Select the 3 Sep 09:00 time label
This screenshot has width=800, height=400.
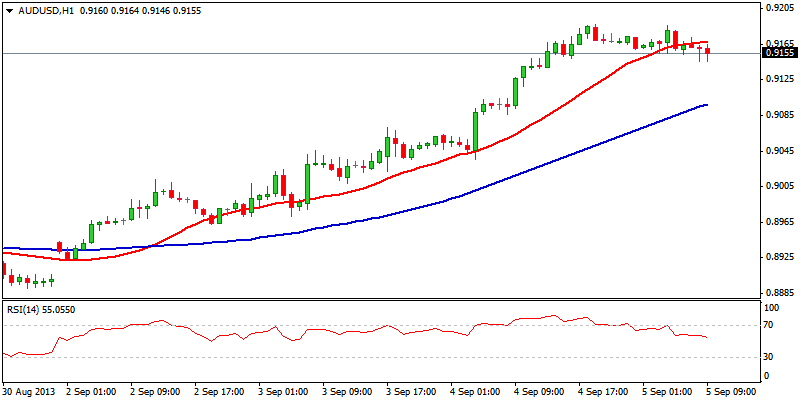[347, 392]
